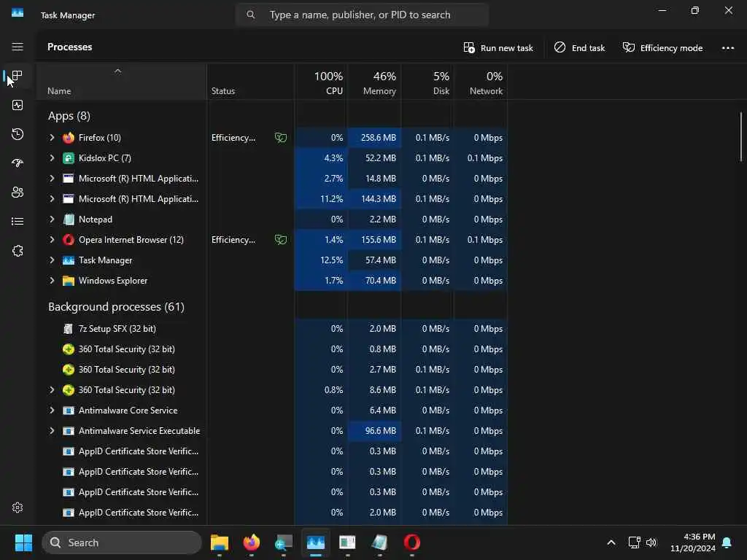The image size is (747, 560).
Task: Sort by the Status column
Action: point(250,82)
